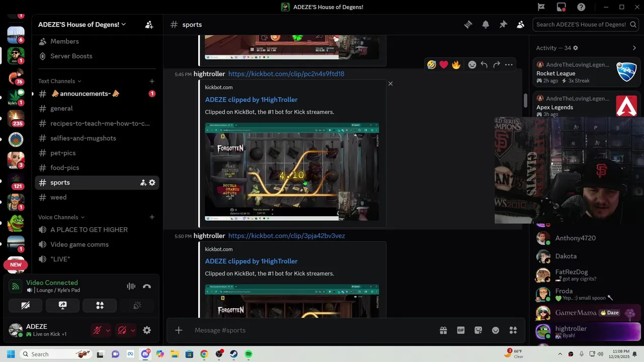Share your screen
The width and height of the screenshot is (644, 362).
pos(62,305)
